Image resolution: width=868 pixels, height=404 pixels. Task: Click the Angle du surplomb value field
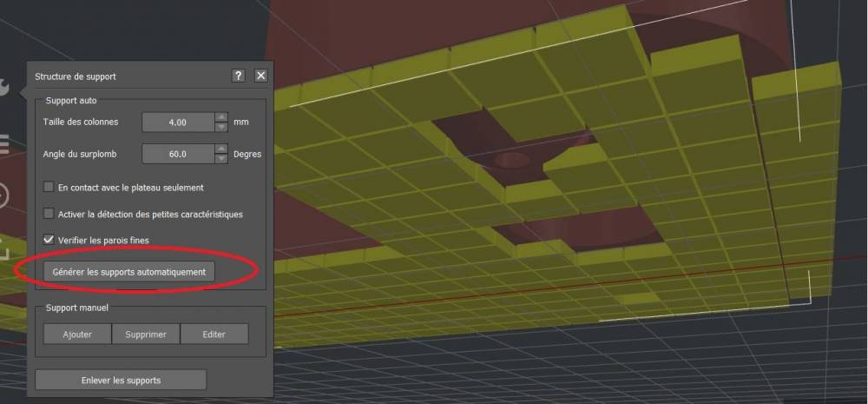178,154
